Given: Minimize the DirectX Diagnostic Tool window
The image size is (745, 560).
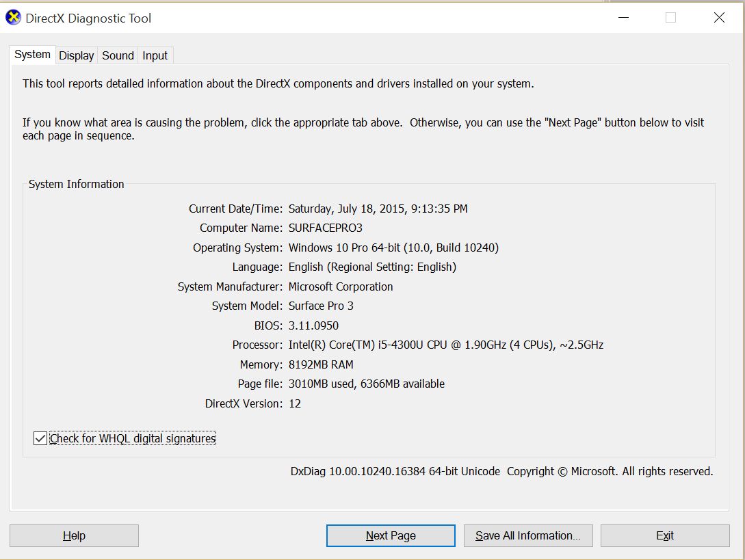Looking at the screenshot, I should pos(623,18).
